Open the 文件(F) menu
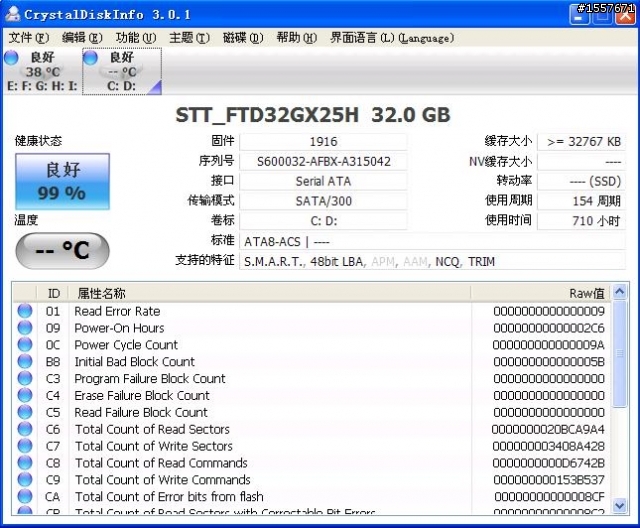The height and width of the screenshot is (528, 640). pos(29,38)
